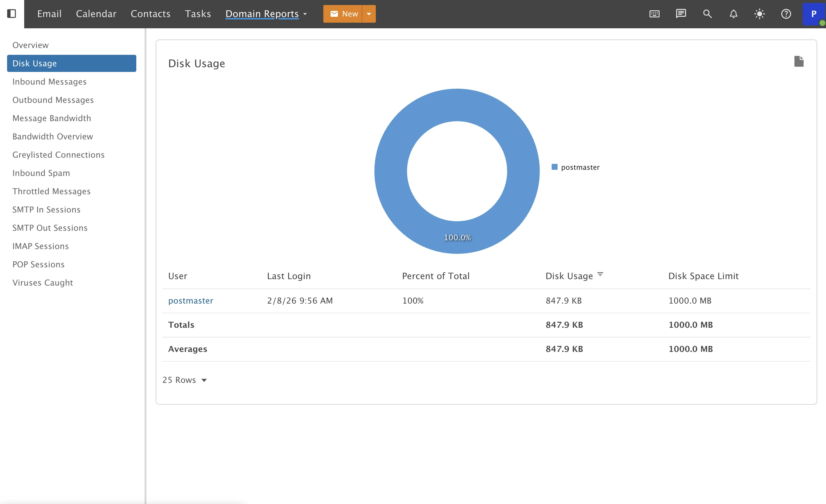Toggle the light/dark theme sun icon
The width and height of the screenshot is (826, 504).
[760, 14]
